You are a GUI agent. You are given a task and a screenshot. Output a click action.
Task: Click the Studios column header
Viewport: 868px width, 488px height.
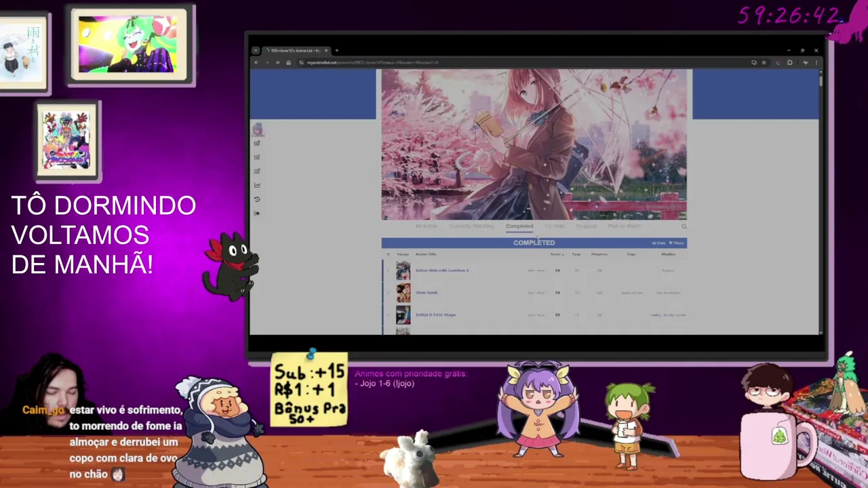tap(668, 254)
